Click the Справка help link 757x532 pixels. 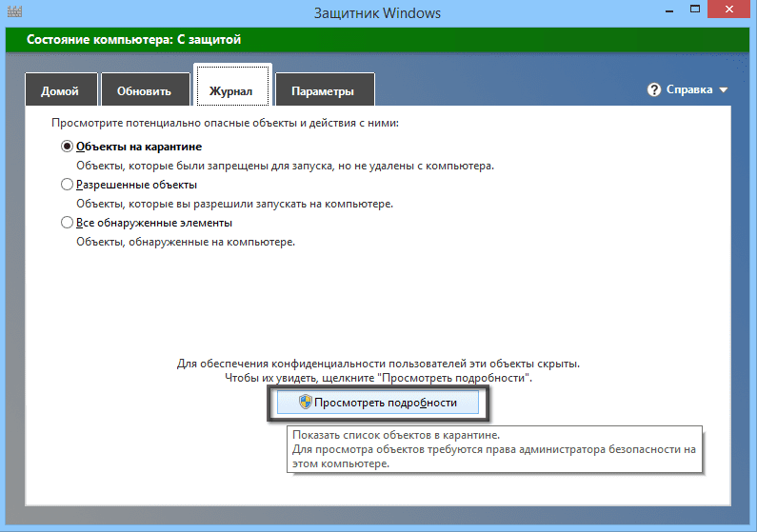pyautogui.click(x=689, y=89)
